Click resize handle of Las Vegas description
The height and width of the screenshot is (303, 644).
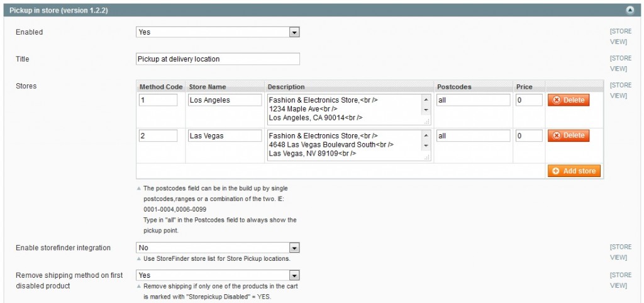(x=426, y=157)
